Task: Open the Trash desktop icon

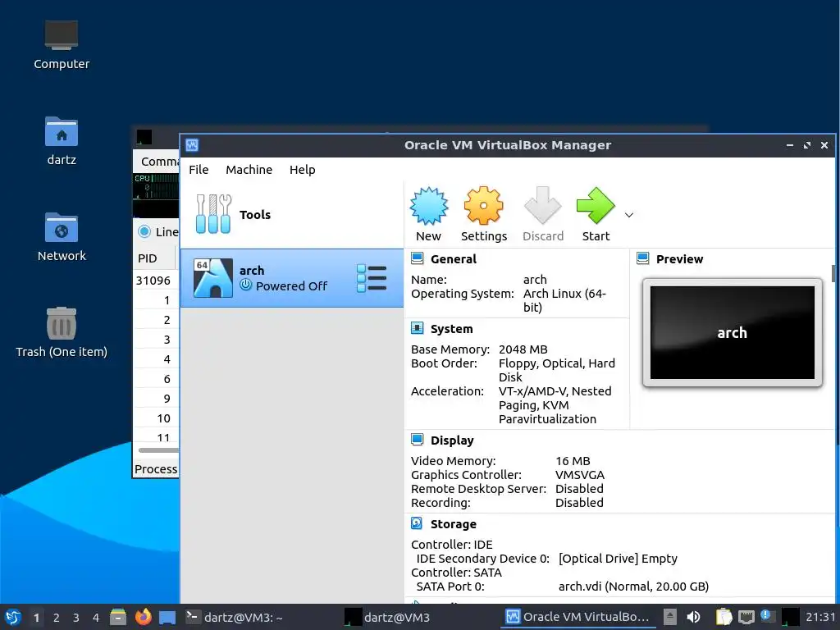Action: click(x=61, y=333)
